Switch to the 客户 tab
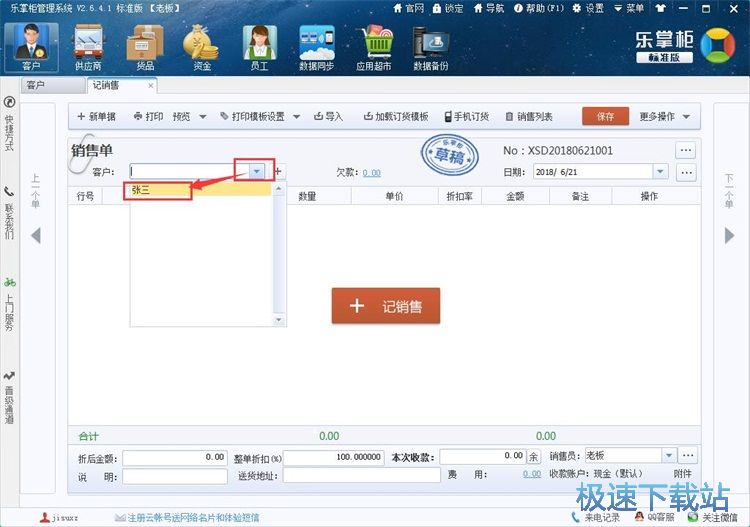Screen dimensions: 750x527 pyautogui.click(x=53, y=85)
